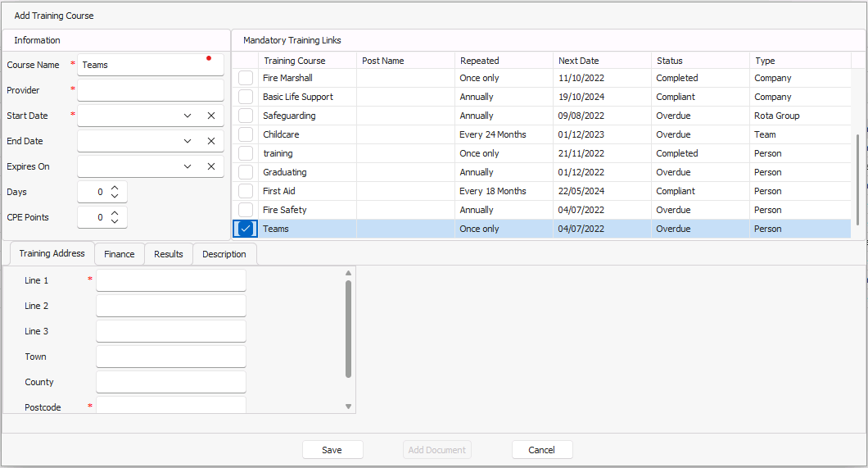868x468 pixels.
Task: Clear the Expires On date with X
Action: [x=211, y=166]
